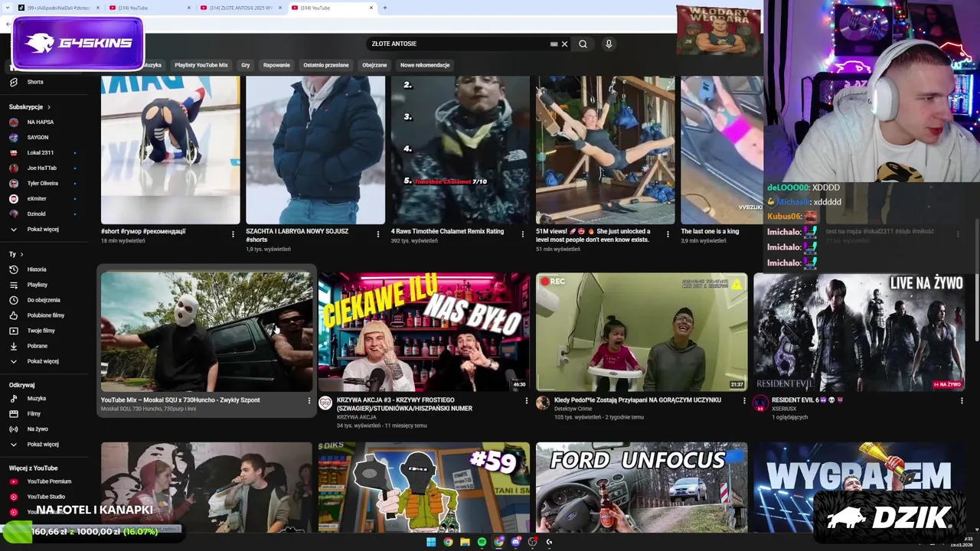Viewport: 980px width, 551px height.
Task: Select the Playlisty YouTube Mix chip
Action: point(201,65)
